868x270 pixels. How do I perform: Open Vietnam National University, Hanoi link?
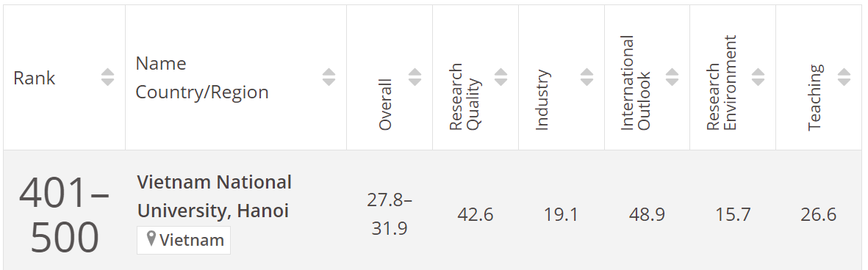click(x=214, y=197)
